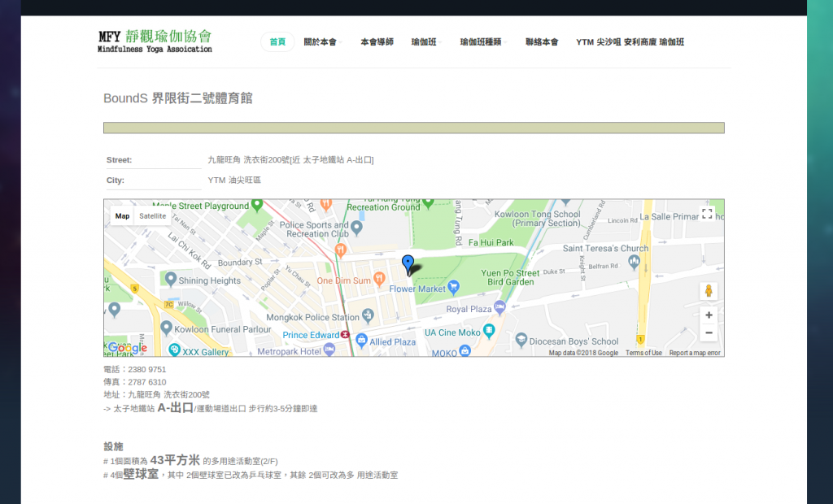The image size is (833, 504).
Task: Toggle fullscreen view of the map
Action: (707, 214)
